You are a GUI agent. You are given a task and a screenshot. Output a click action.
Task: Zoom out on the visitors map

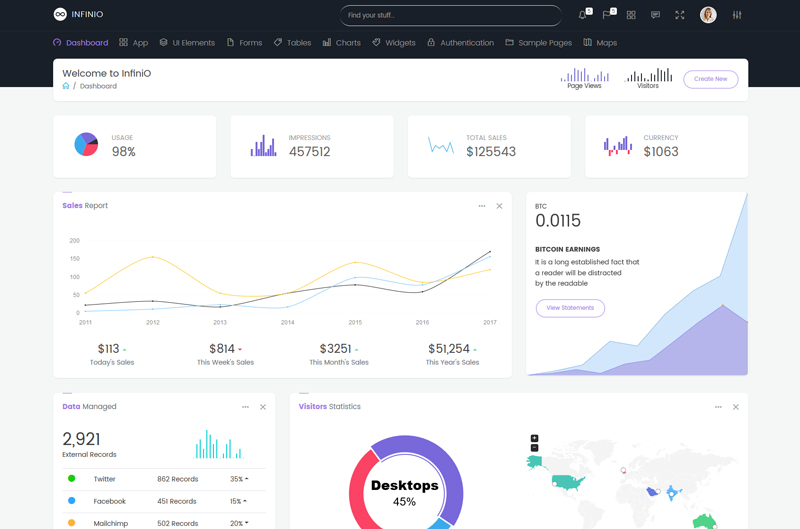pyautogui.click(x=534, y=448)
